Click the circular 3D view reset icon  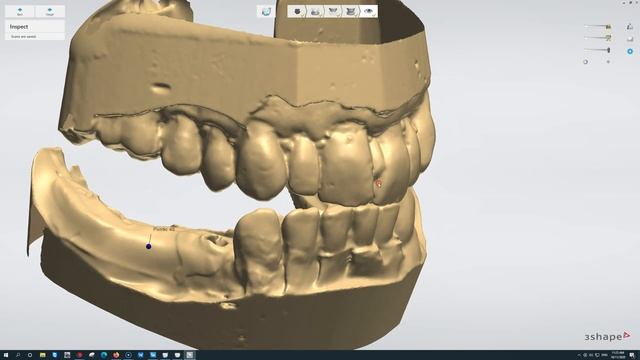tap(266, 11)
